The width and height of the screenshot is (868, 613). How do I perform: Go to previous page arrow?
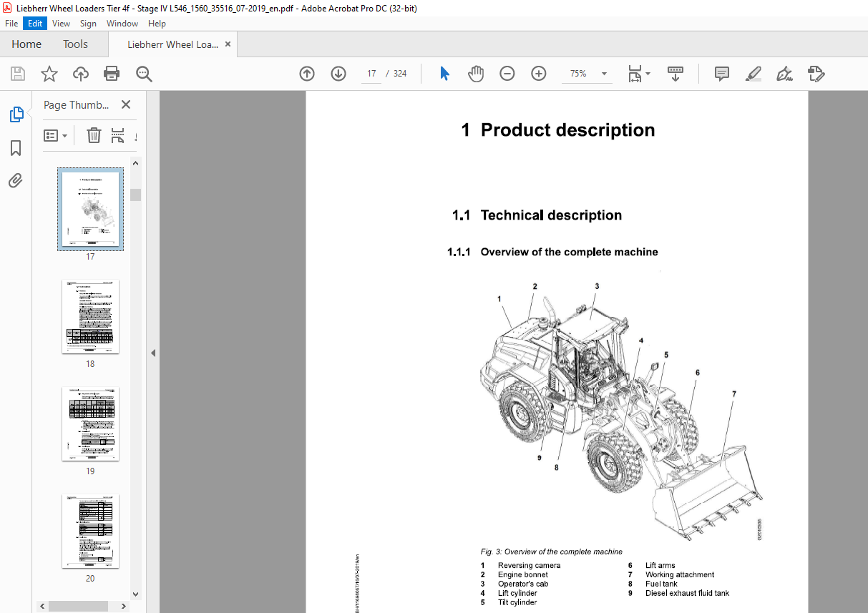pyautogui.click(x=307, y=74)
